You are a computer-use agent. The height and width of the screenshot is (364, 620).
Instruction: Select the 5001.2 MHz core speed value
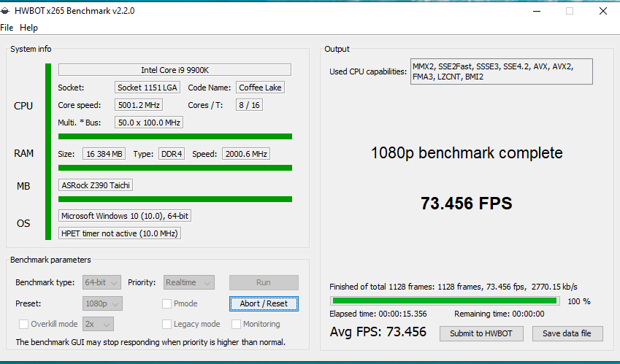tap(139, 105)
